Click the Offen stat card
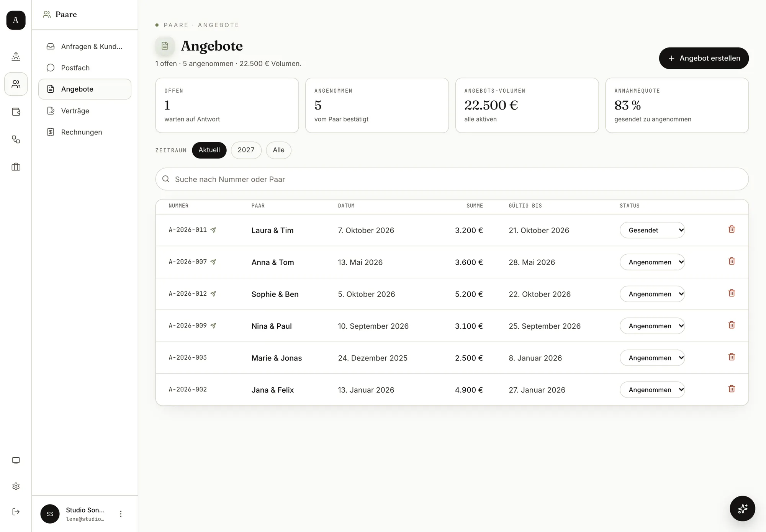 pos(227,105)
